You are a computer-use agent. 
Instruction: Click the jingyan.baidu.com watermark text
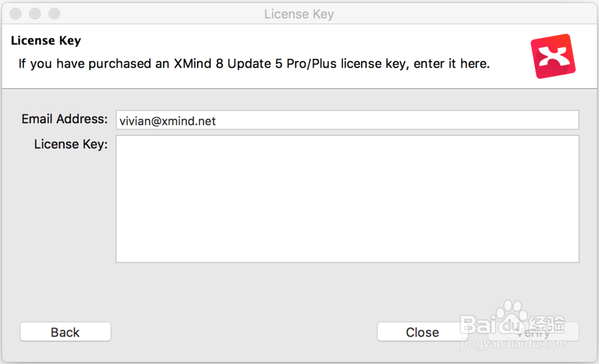click(x=513, y=344)
